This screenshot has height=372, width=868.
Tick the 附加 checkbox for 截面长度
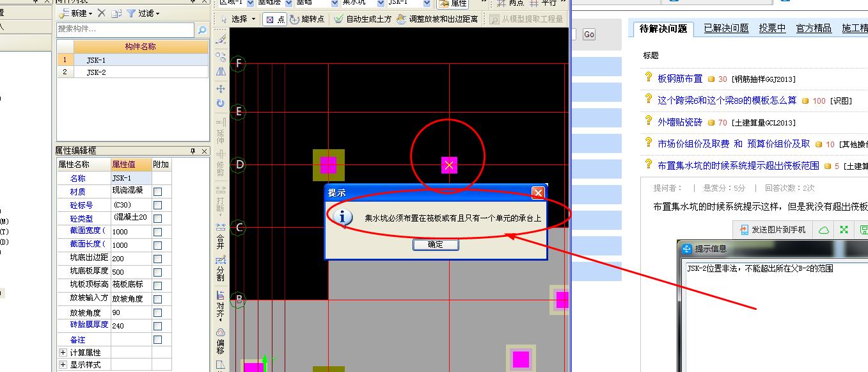click(158, 245)
